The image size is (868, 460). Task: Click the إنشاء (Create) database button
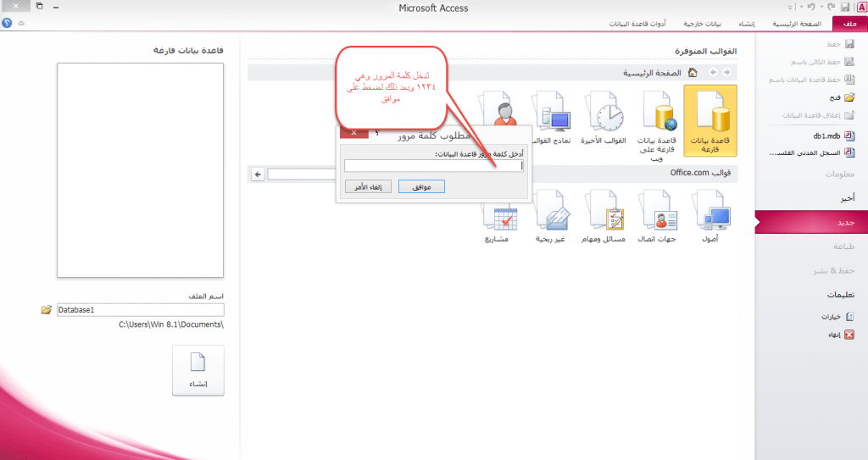[x=198, y=370]
